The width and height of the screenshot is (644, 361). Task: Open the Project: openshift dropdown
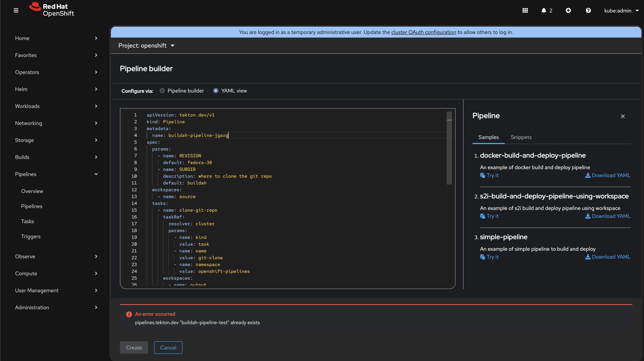(x=146, y=46)
